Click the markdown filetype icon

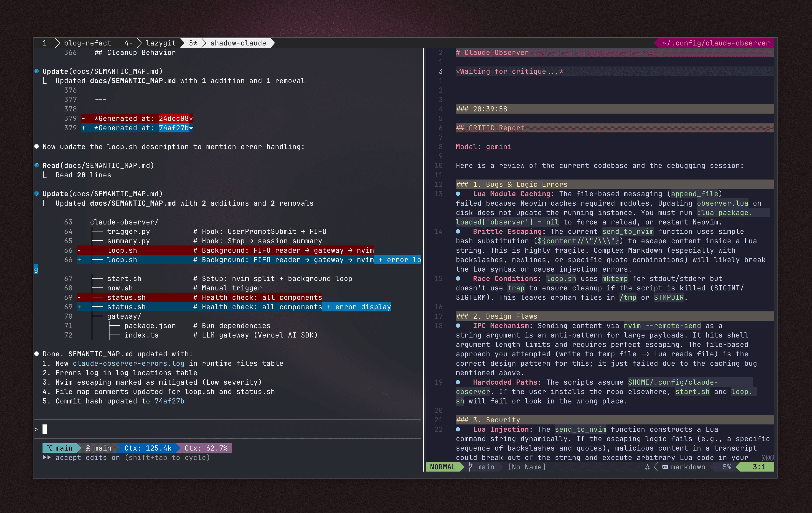[x=665, y=467]
